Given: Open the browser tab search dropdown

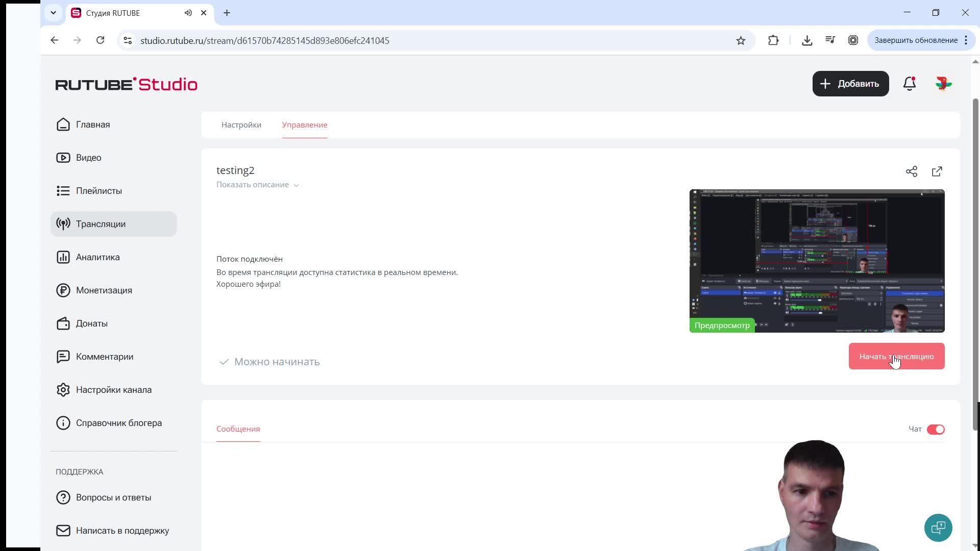Looking at the screenshot, I should coord(53,13).
